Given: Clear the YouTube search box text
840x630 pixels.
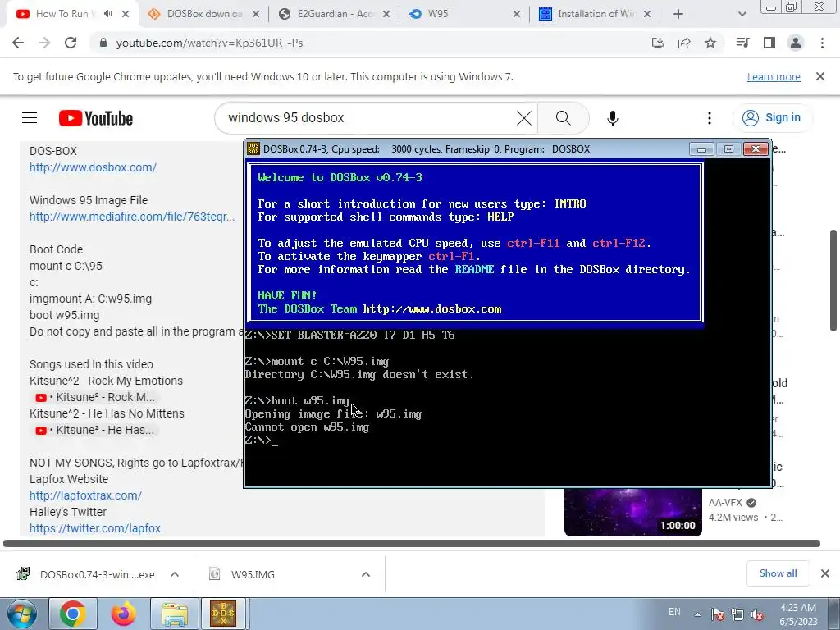Looking at the screenshot, I should (x=524, y=118).
